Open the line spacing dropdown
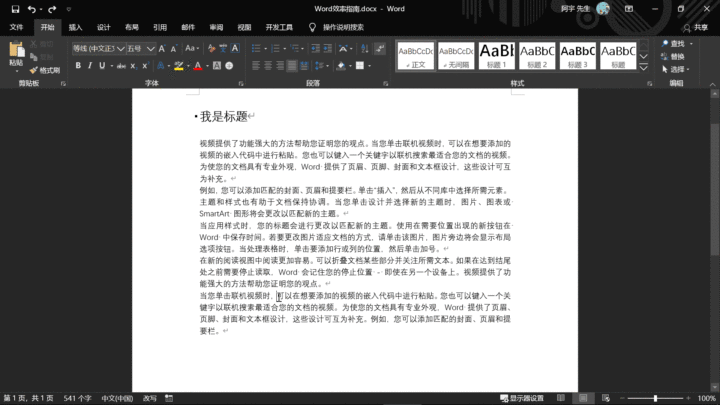720x405 pixels. (x=322, y=66)
